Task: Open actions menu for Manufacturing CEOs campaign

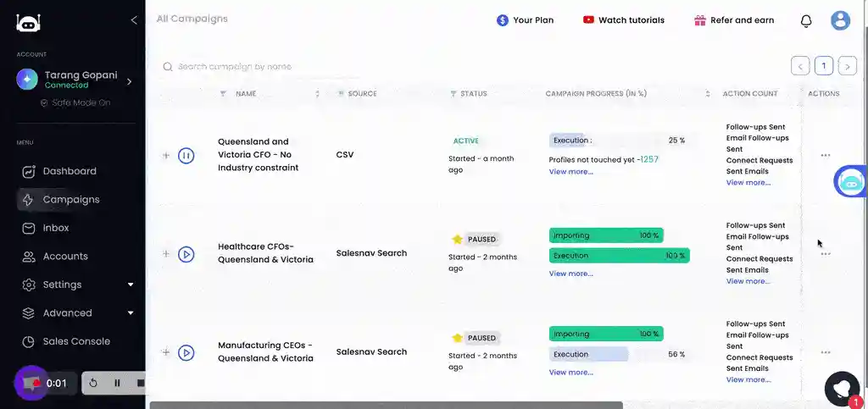Action: 826,352
